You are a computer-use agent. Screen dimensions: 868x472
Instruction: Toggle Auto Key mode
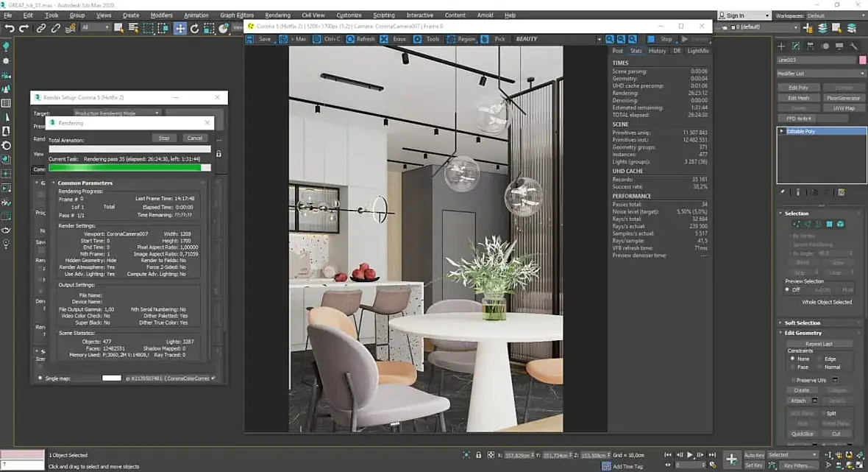click(x=754, y=455)
